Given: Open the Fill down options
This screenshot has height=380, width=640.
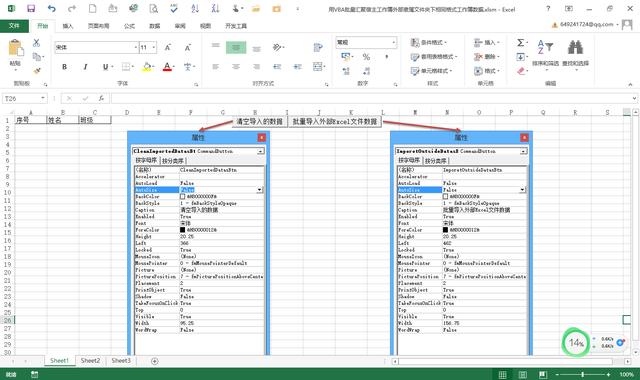Looking at the screenshot, I should coord(521,57).
